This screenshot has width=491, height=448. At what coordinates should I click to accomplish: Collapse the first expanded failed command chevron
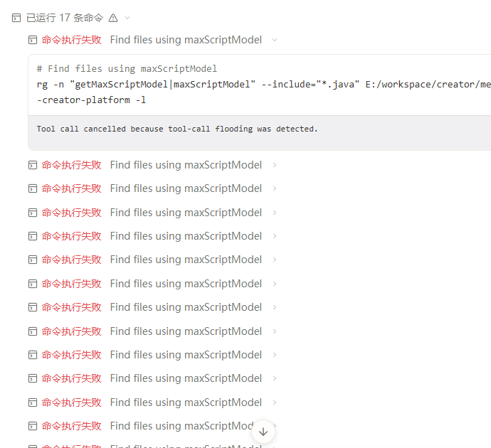click(x=275, y=40)
